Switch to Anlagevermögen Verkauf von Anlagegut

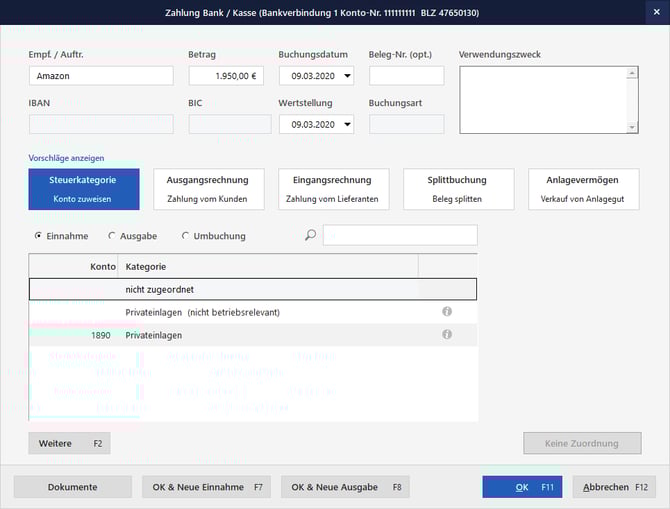[584, 189]
